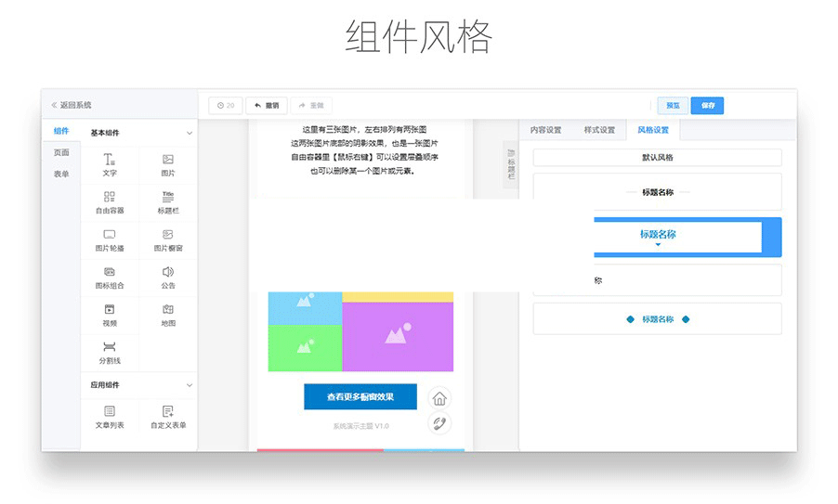Collapse the 应用组件 section chevron
Viewport: 838px width, 504px height.
pyautogui.click(x=190, y=385)
